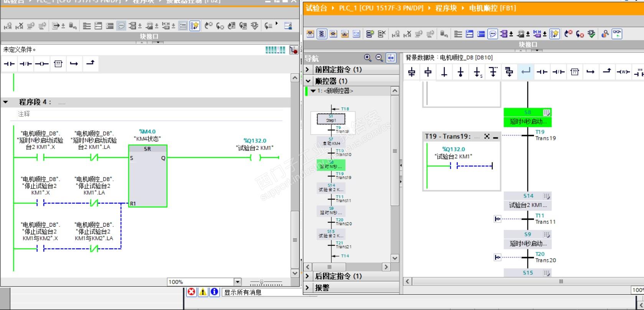Open 显示所有消息 message filter
The width and height of the screenshot is (644, 310).
click(x=262, y=292)
